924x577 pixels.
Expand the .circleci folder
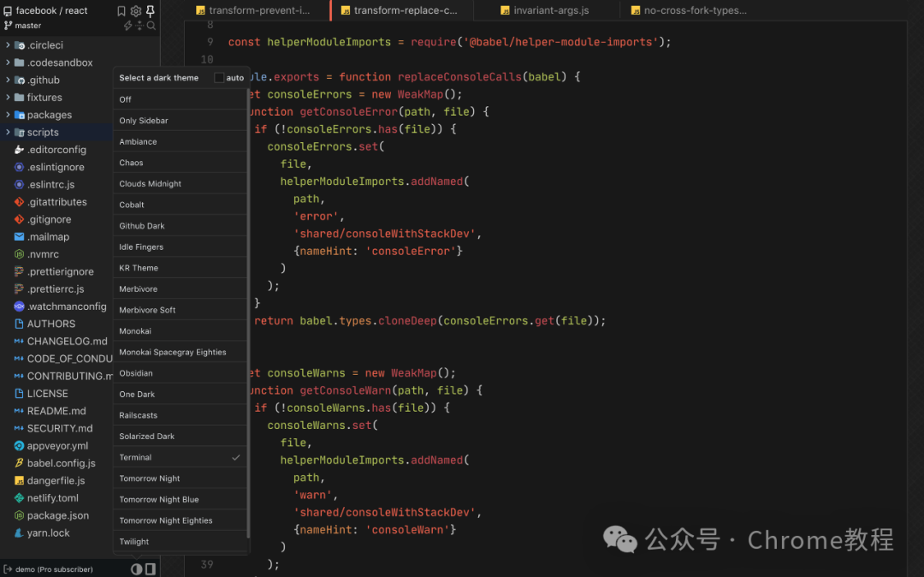[8, 45]
